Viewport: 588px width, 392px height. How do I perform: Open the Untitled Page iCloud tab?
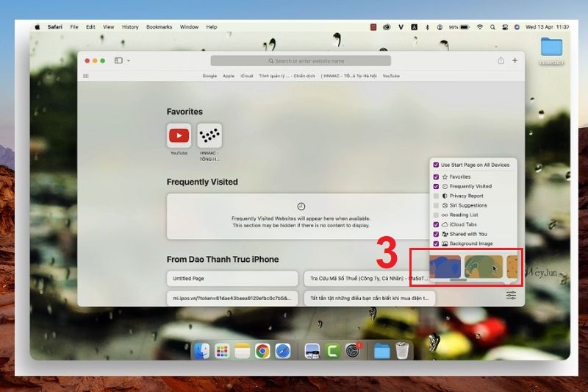pyautogui.click(x=232, y=278)
